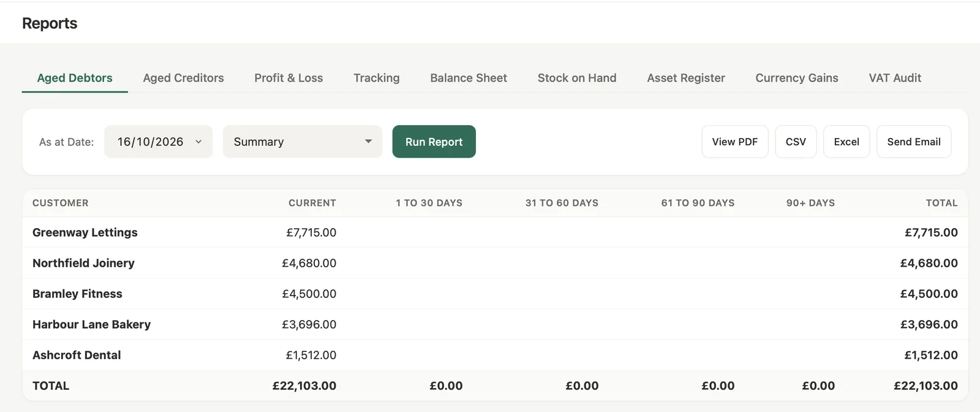The width and height of the screenshot is (980, 412).
Task: Select the VAT Audit tab
Action: point(895,78)
